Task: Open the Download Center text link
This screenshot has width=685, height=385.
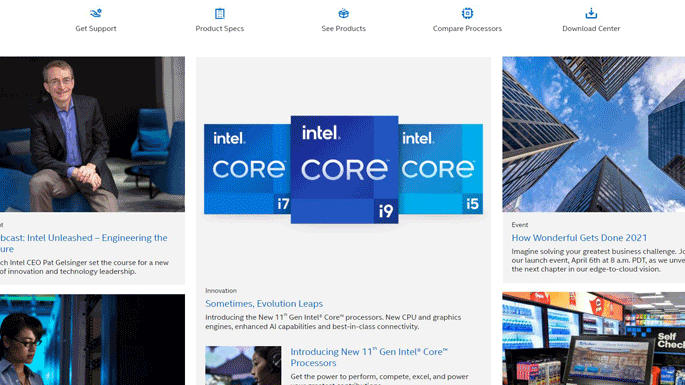Action: coord(591,28)
